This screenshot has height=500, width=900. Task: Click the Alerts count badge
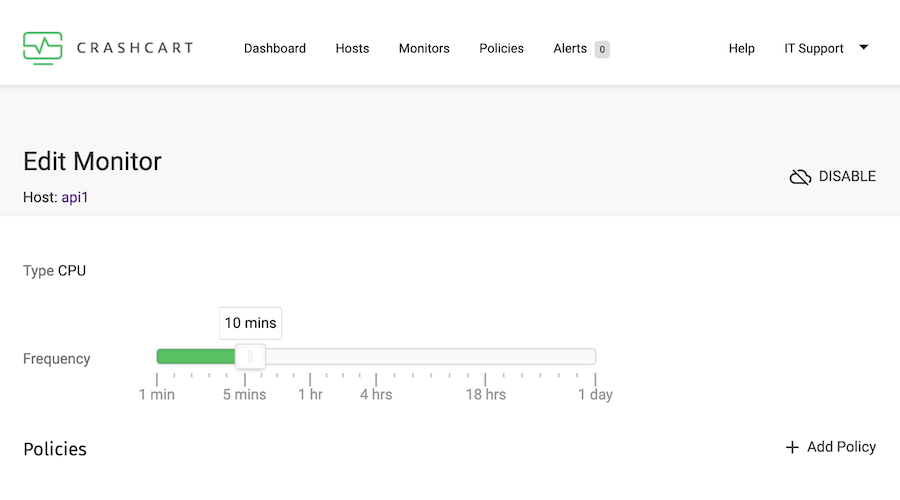[x=602, y=49]
